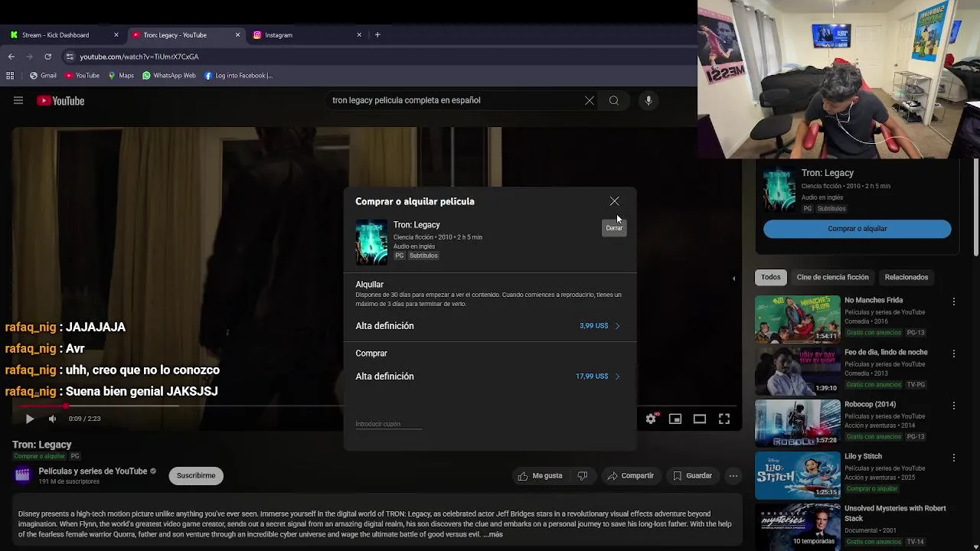Open No Manches Frida thumbnail
The image size is (980, 551).
(x=798, y=319)
